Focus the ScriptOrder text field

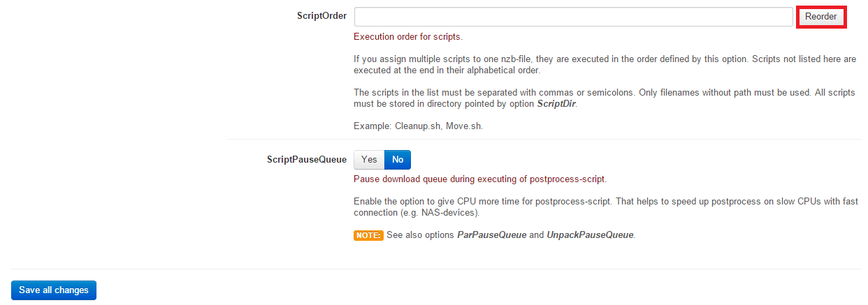[573, 17]
